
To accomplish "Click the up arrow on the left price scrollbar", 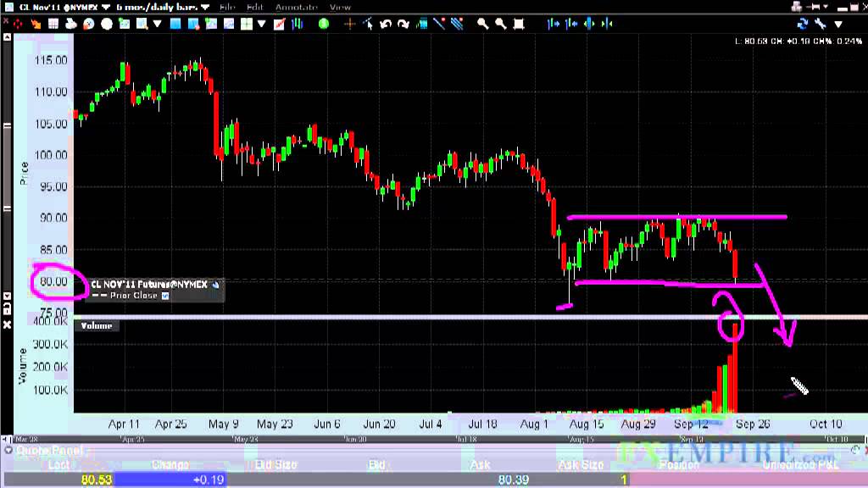I will (x=7, y=37).
